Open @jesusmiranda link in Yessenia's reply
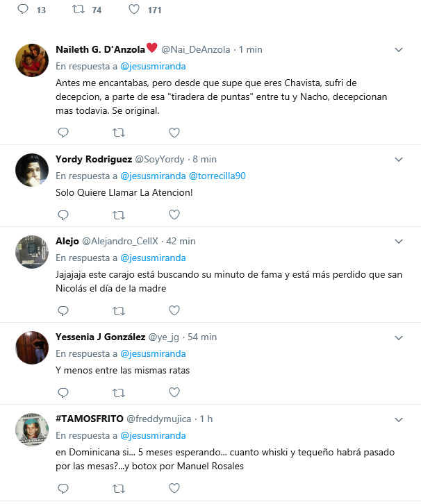 click(x=154, y=353)
